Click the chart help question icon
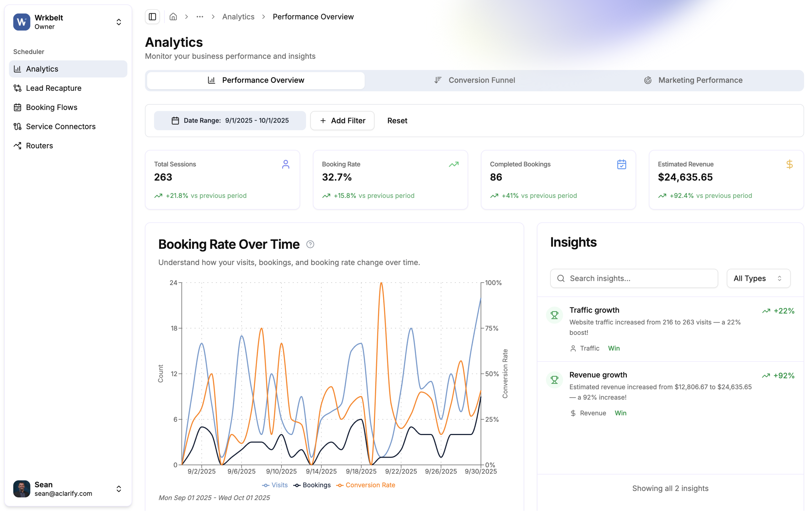The image size is (812, 511). coord(310,244)
